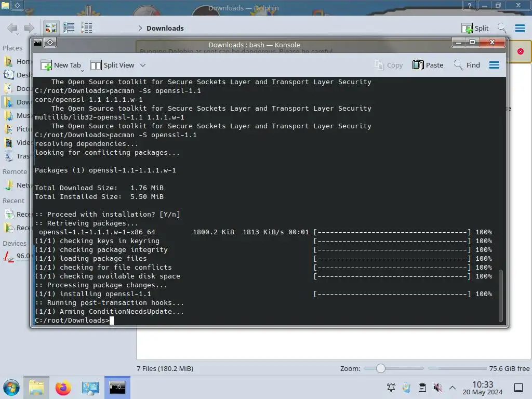532x399 pixels.
Task: Click the Dolphin title bar diamond icon
Action: click(x=17, y=5)
